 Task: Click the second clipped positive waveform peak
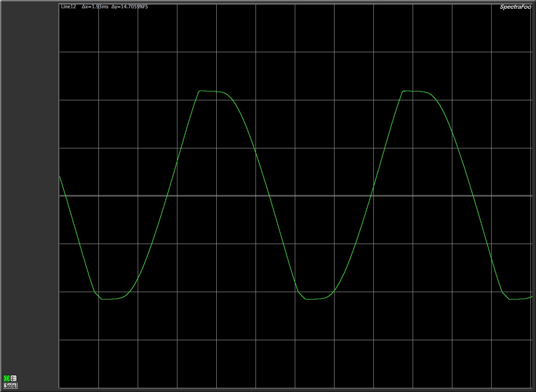[x=414, y=92]
